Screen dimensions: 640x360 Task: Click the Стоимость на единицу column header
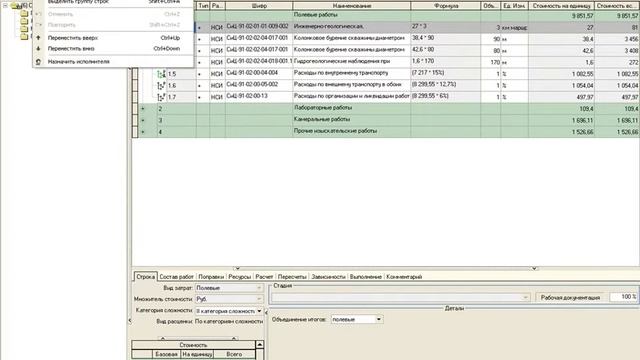561,6
